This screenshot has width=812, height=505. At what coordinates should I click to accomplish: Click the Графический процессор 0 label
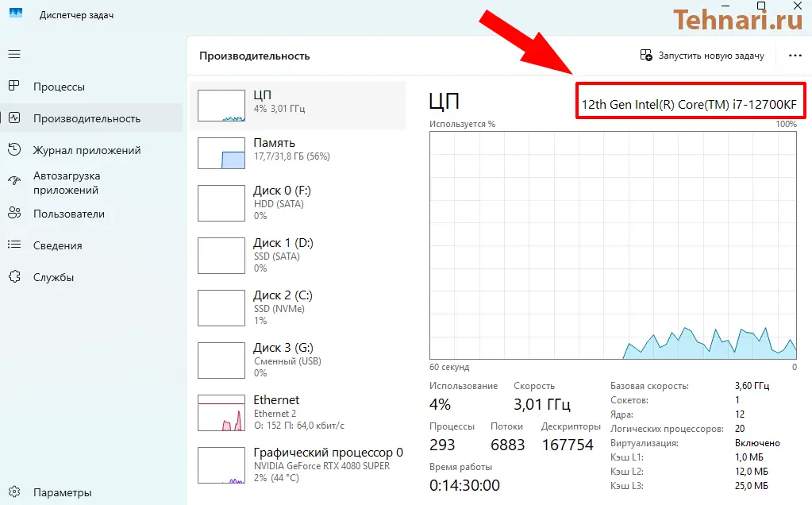click(x=328, y=452)
